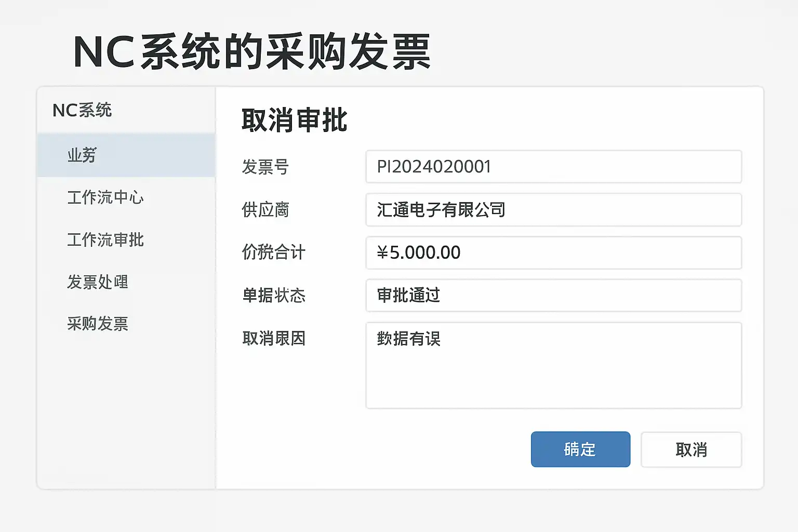The width and height of the screenshot is (798, 532).
Task: Open 工作流中心 from the sidebar
Action: tap(105, 197)
